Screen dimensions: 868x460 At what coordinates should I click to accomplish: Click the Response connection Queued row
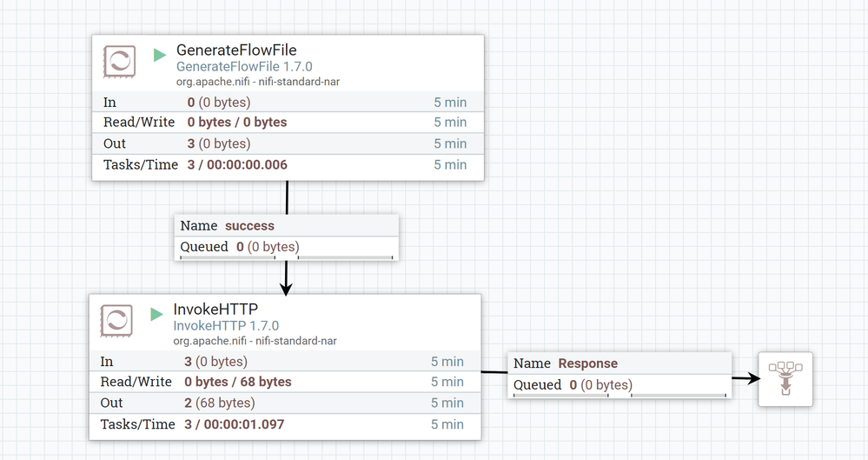coord(620,384)
